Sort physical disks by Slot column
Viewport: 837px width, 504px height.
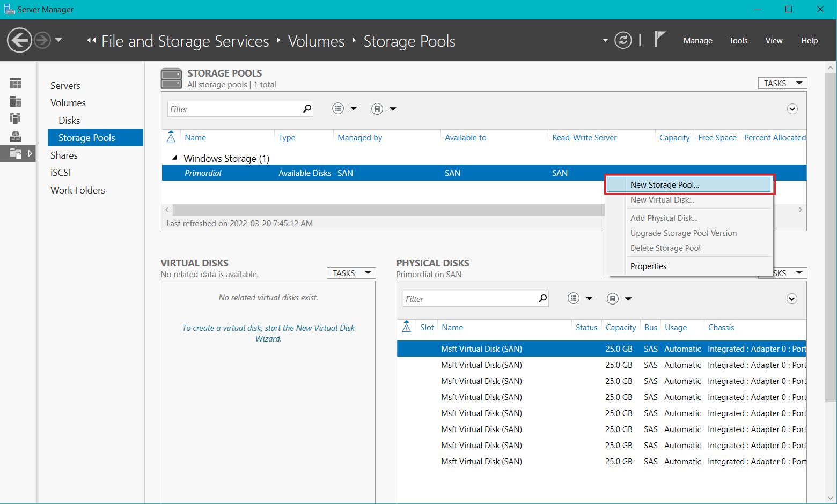click(x=427, y=328)
